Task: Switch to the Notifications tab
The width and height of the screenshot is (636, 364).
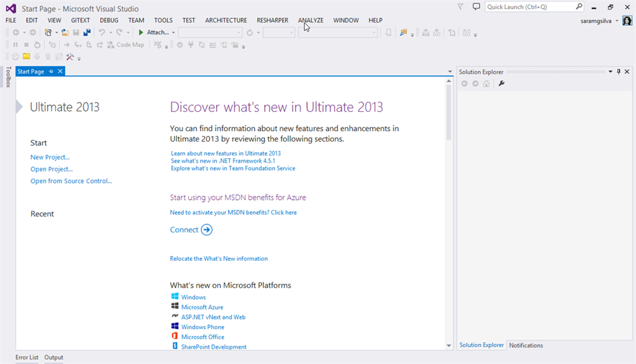Action: click(x=526, y=345)
